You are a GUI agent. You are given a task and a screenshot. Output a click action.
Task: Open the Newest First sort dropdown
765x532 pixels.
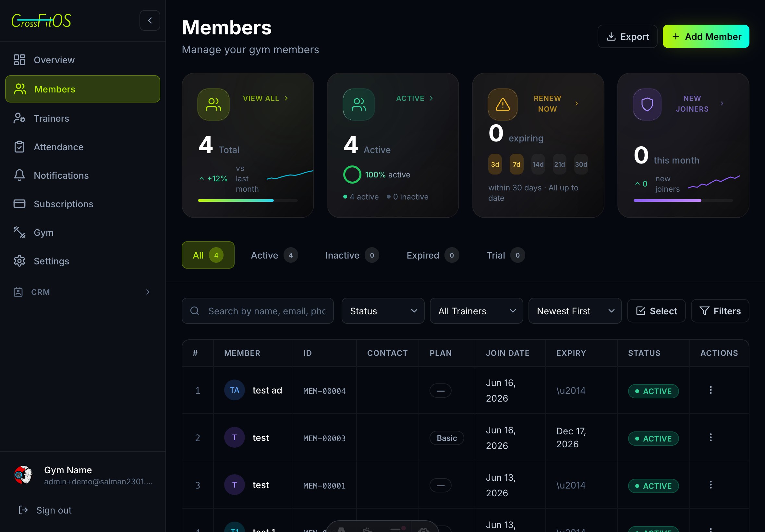(575, 311)
